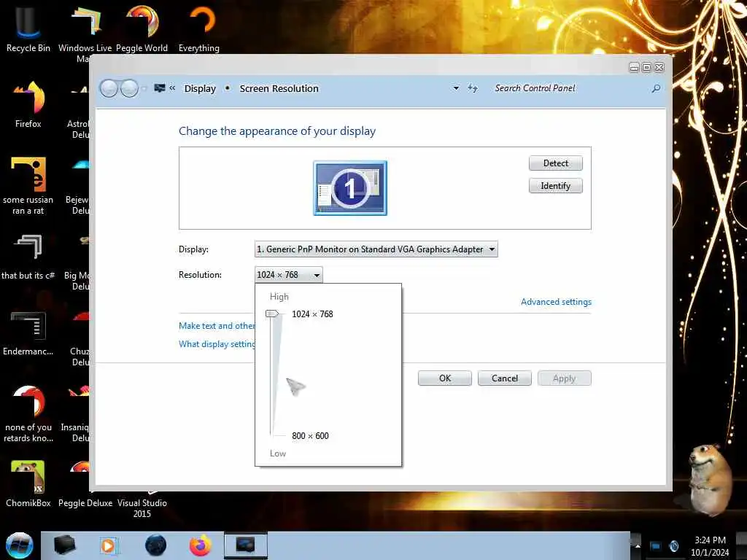Select the Screen Resolution taskbar button
Viewport: 747px width, 560px height.
tap(246, 545)
